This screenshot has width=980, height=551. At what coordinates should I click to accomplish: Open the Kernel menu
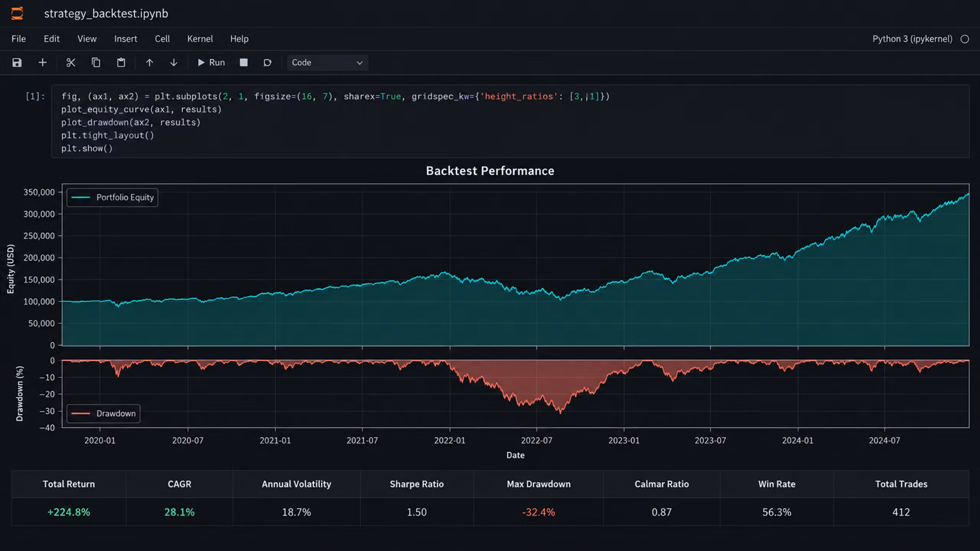coord(200,39)
